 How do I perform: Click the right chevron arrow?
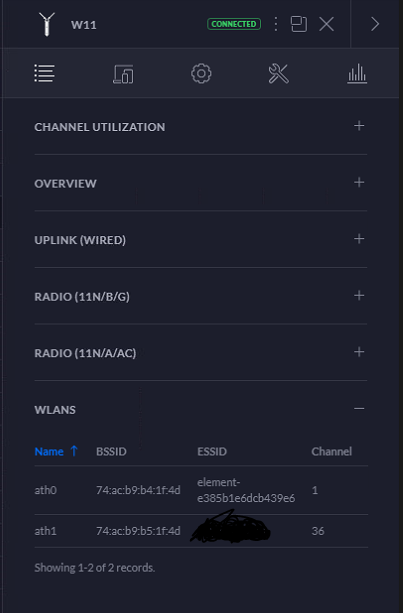click(x=374, y=24)
